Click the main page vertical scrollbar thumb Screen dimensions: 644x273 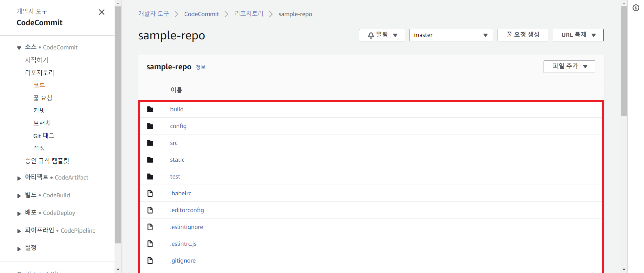point(624,61)
